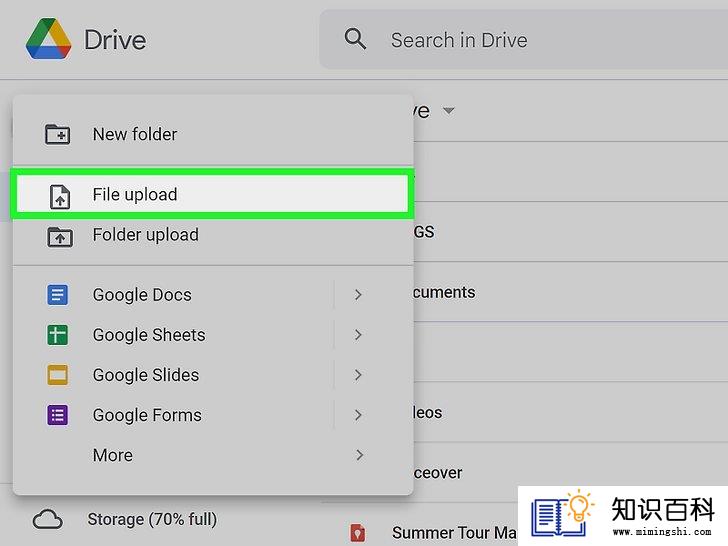This screenshot has height=546, width=728.
Task: Click the yellow Google Slides icon
Action: point(58,375)
